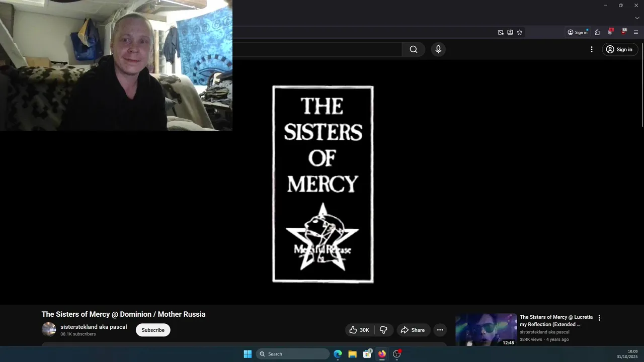
Task: Open Lucretia my Reflection video thumbnail
Action: point(486,330)
